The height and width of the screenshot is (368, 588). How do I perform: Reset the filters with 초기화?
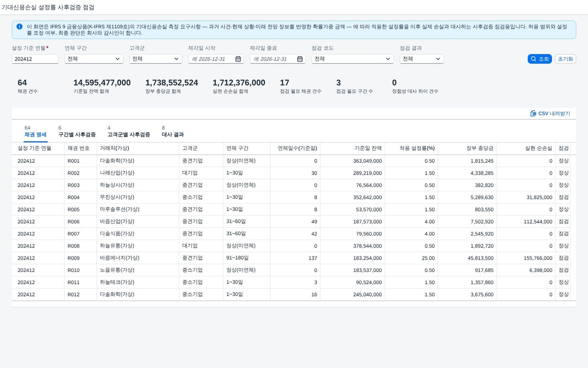click(x=565, y=59)
